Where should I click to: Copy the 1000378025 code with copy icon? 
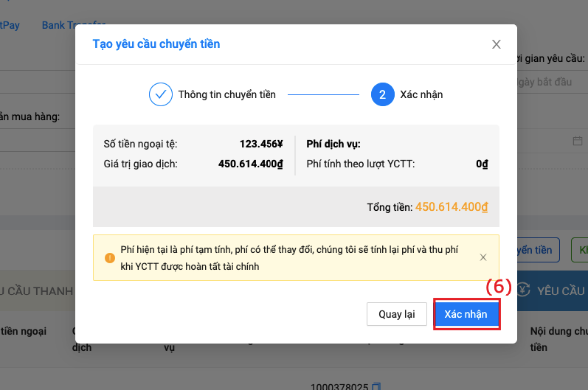pos(376,386)
